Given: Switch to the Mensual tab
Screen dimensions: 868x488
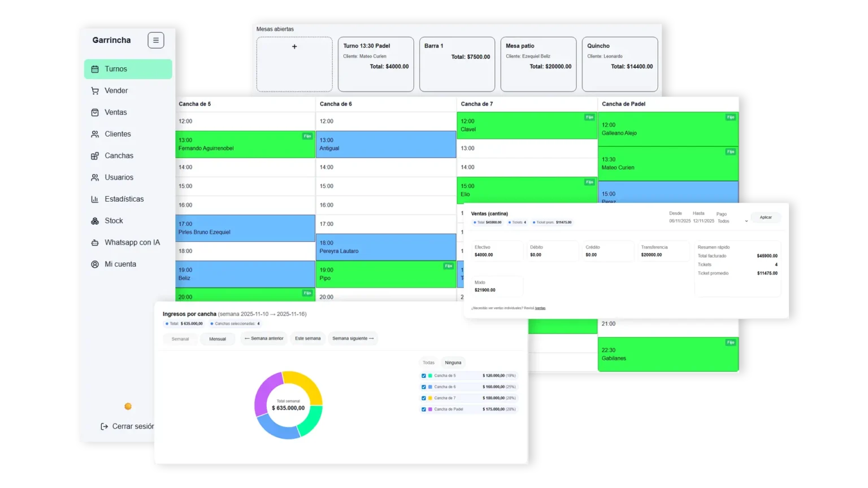Looking at the screenshot, I should point(218,339).
